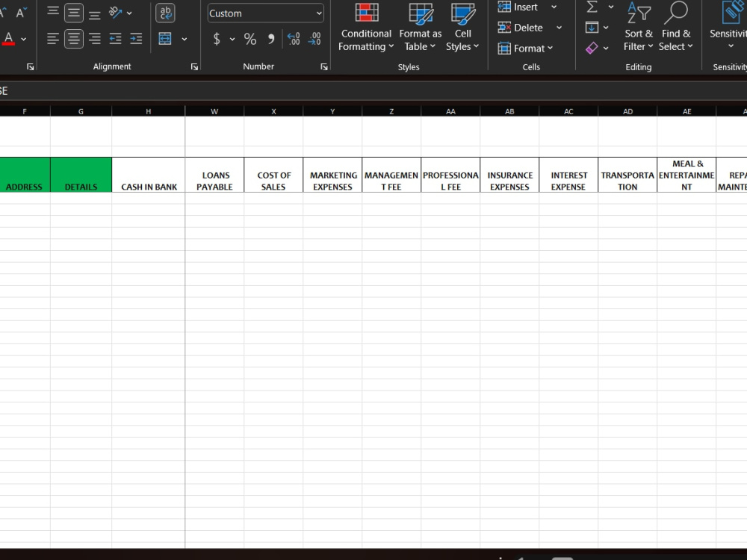Select the green DETAILS header cell

pos(81,175)
